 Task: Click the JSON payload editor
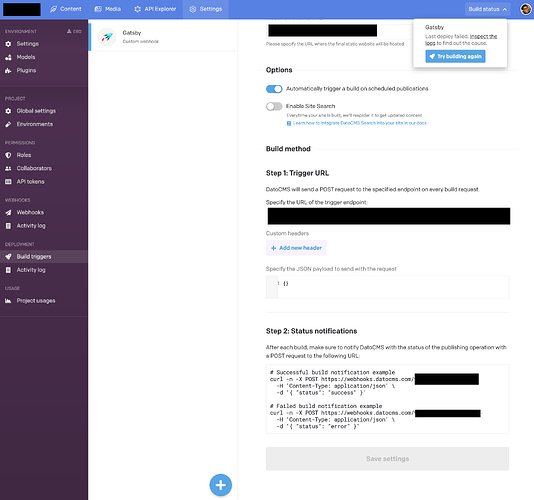point(388,287)
